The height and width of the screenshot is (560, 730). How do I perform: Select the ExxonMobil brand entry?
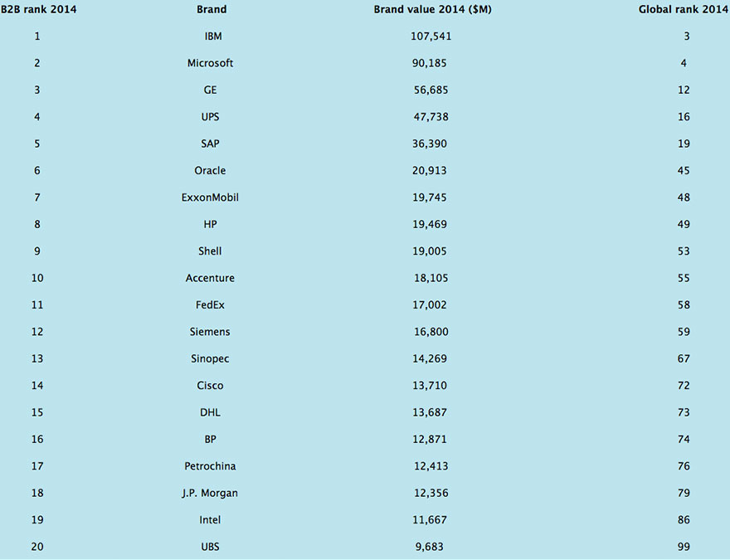210,197
